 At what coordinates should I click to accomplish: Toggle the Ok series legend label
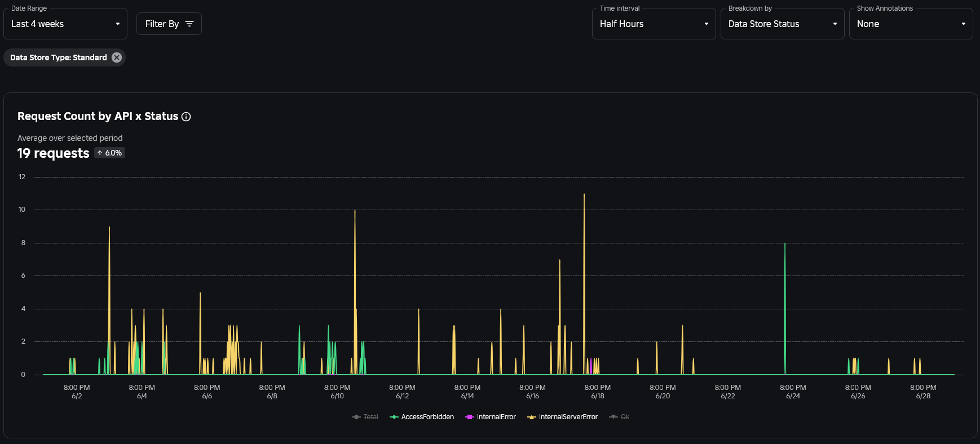click(625, 417)
